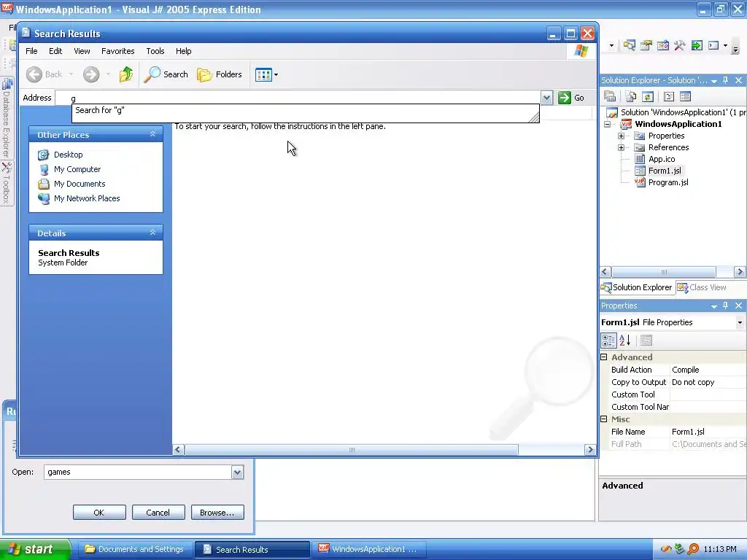Screen dimensions: 747x560
Task: Expand the References tree node
Action: click(622, 147)
